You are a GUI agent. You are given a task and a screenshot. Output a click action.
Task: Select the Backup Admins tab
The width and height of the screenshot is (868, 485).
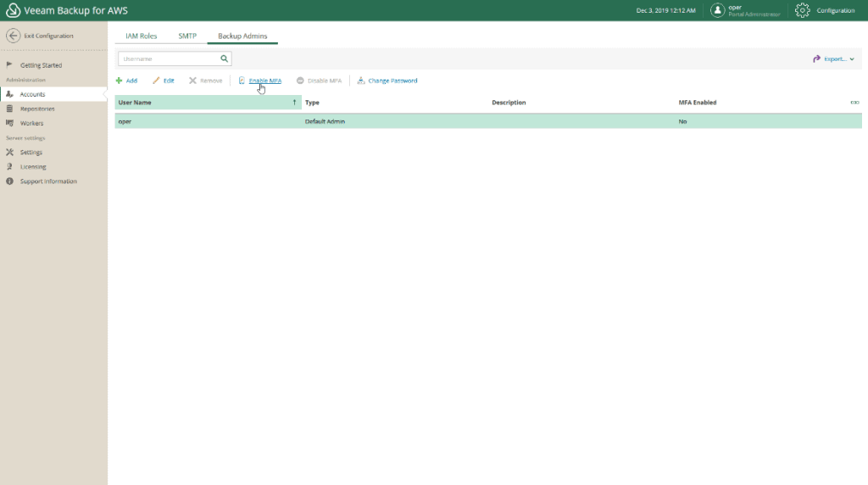pyautogui.click(x=242, y=36)
